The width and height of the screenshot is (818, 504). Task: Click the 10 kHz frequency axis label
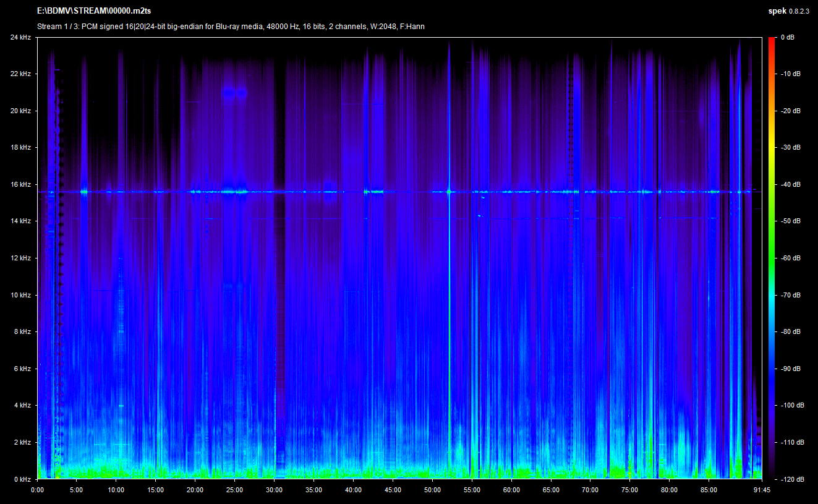[x=20, y=296]
